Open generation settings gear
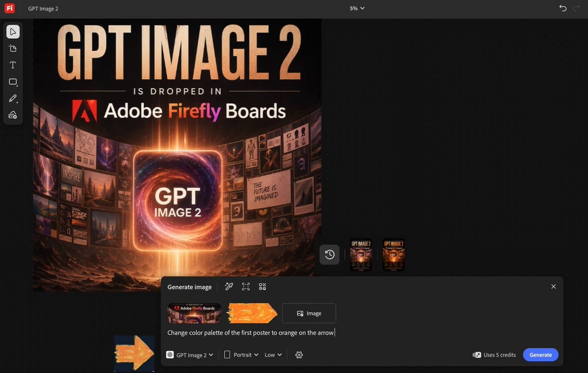 coord(299,354)
